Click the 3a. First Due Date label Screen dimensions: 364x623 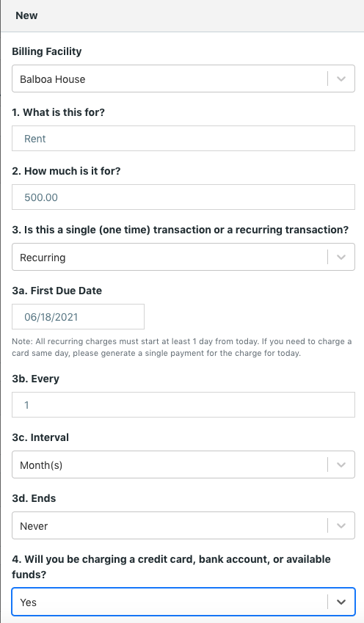click(57, 291)
